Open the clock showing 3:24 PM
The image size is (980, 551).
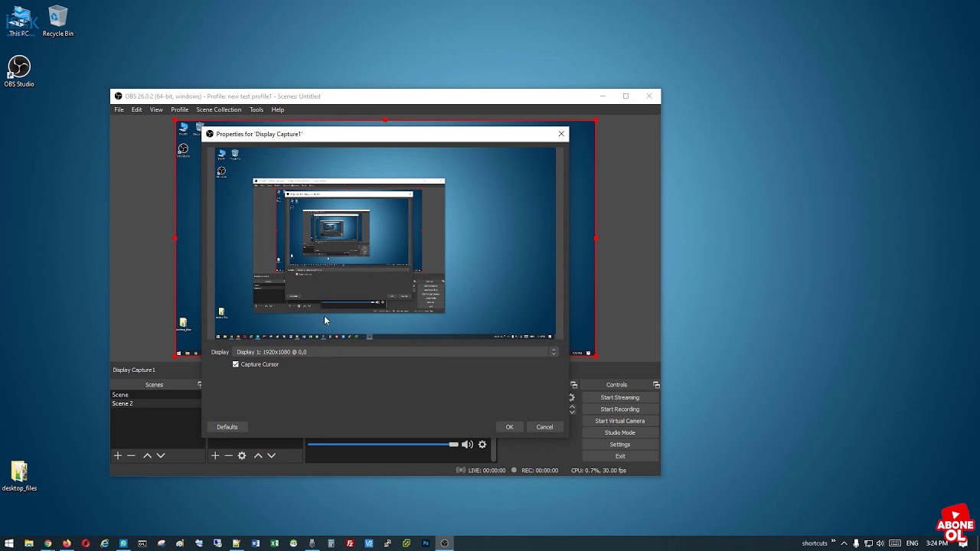(x=937, y=543)
